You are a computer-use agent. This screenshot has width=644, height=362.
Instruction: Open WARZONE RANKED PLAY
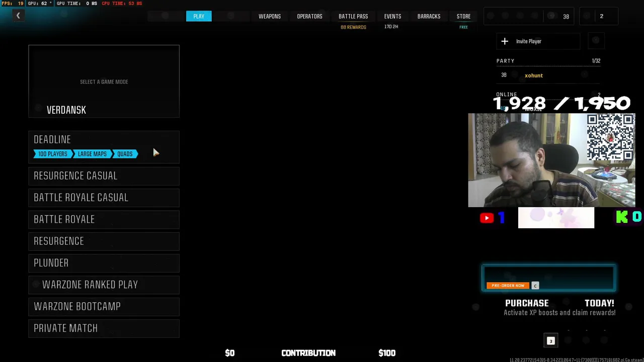[x=104, y=285]
